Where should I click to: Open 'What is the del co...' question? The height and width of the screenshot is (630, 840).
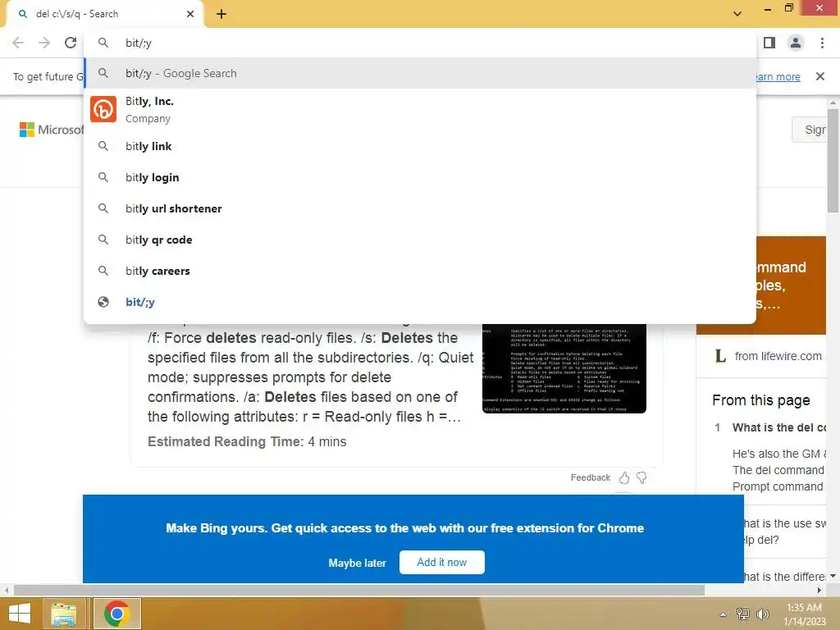[779, 427]
